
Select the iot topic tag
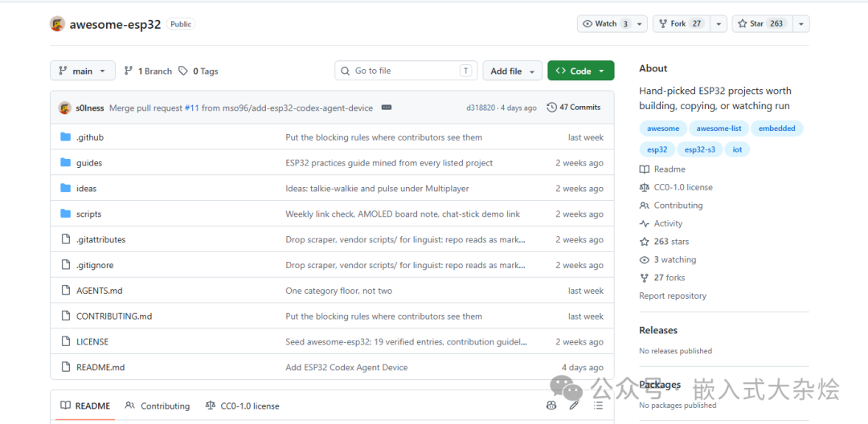[737, 149]
